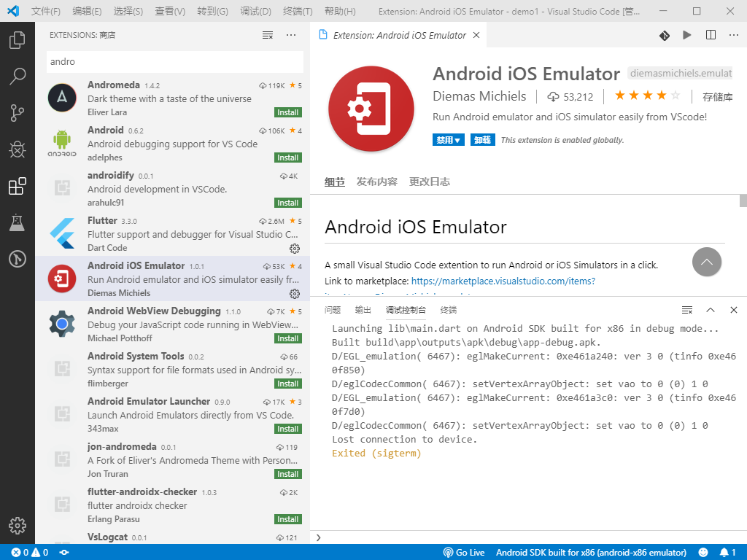The width and height of the screenshot is (747, 560).
Task: Click the Go Live status bar item
Action: click(x=463, y=553)
